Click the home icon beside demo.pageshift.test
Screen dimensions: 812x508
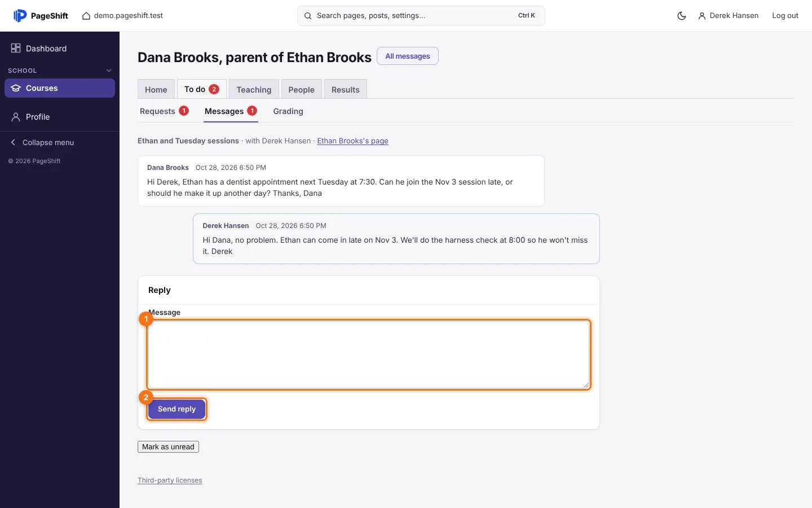tap(86, 16)
